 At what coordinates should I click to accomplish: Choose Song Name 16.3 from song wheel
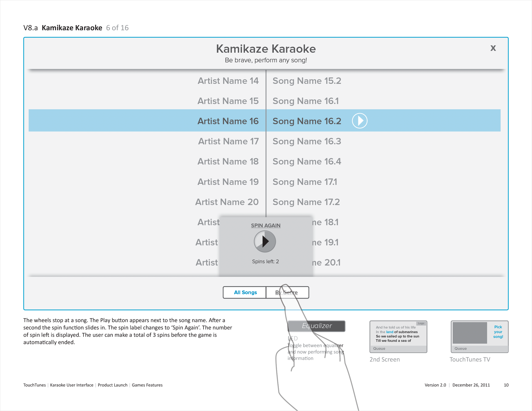(x=307, y=141)
